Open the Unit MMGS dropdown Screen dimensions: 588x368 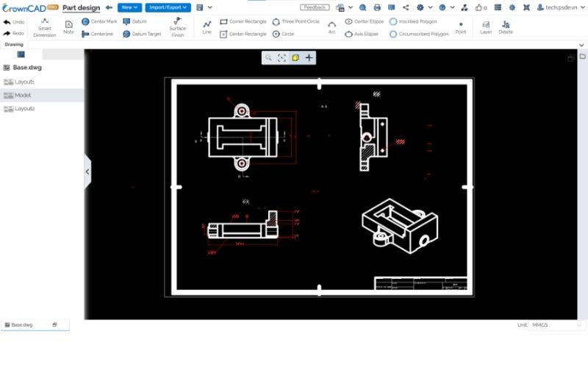[556, 325]
